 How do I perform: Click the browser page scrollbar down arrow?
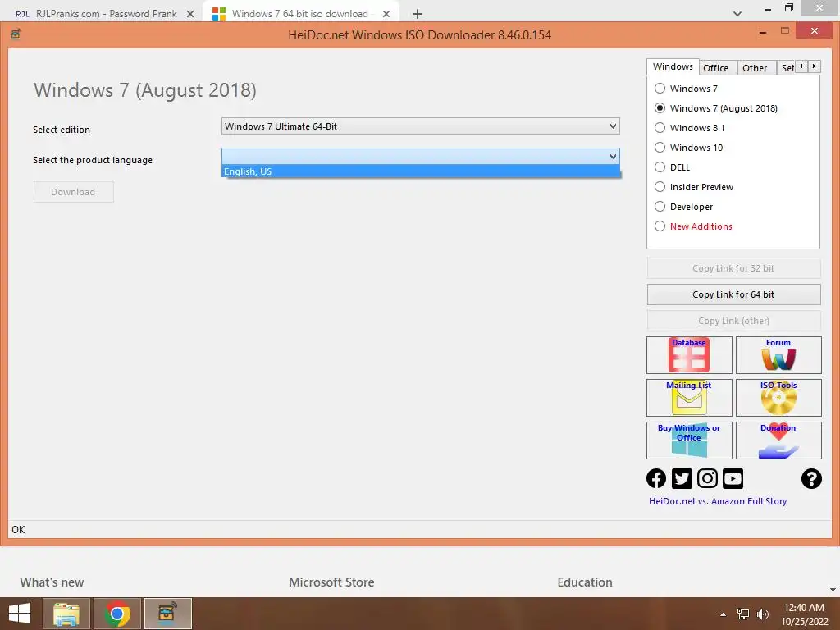click(833, 590)
